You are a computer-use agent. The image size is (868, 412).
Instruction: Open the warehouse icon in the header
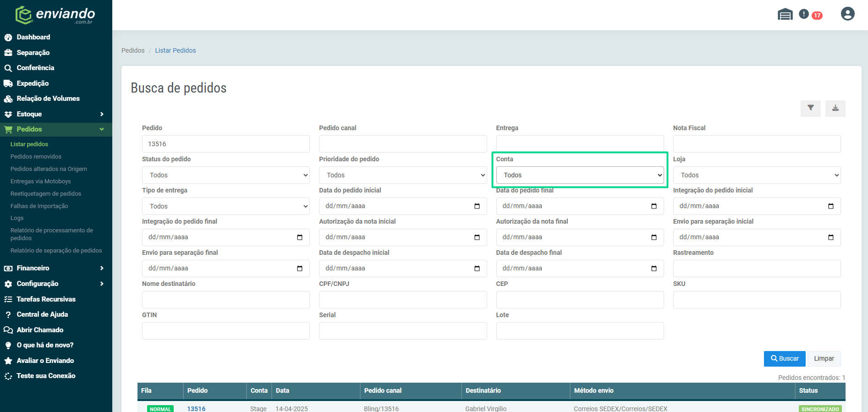(x=785, y=15)
